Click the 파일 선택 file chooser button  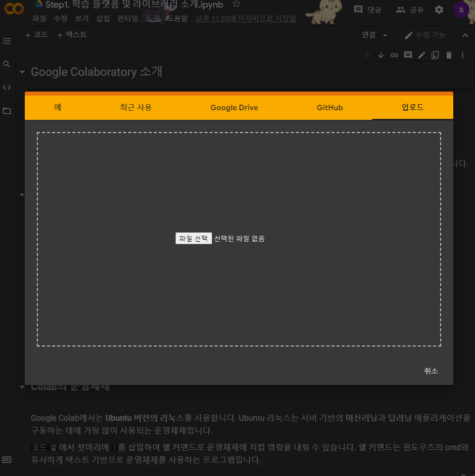[x=194, y=238]
